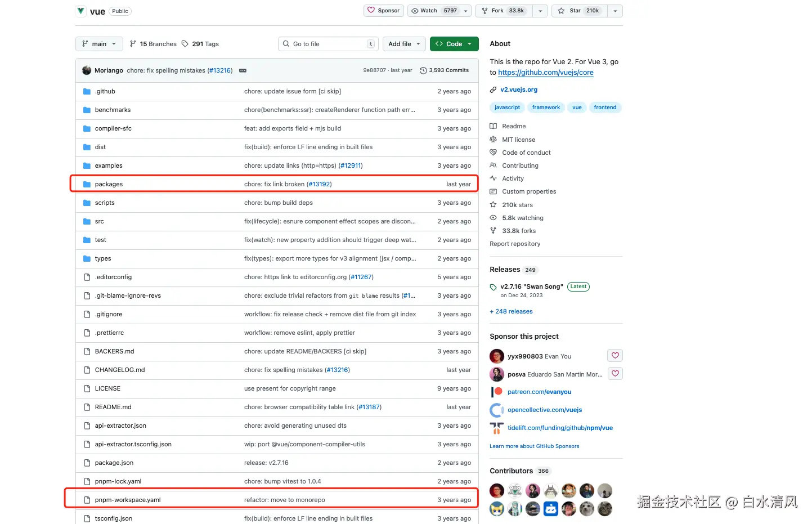Screen dimensions: 812x524
Task: Sponsor posva with heart button
Action: tap(615, 373)
